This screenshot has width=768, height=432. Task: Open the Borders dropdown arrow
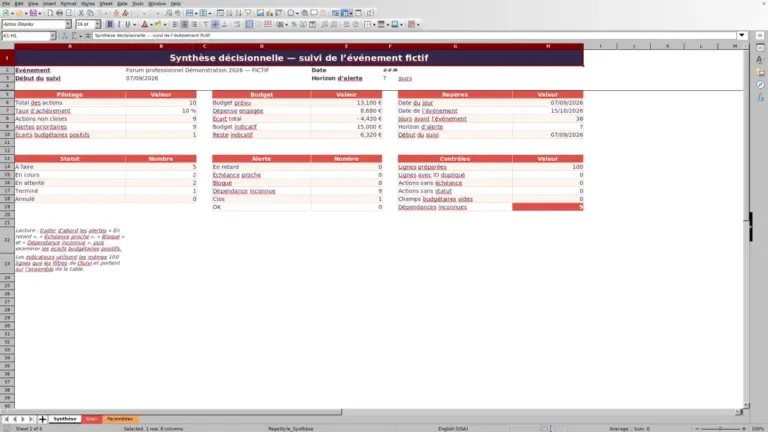click(374, 24)
